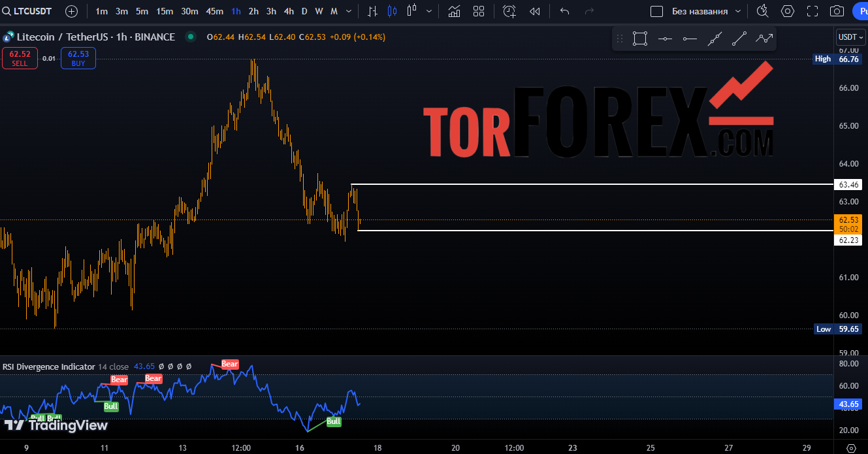Grab the drawing toolbar drag handle
868x454 pixels.
(620, 39)
